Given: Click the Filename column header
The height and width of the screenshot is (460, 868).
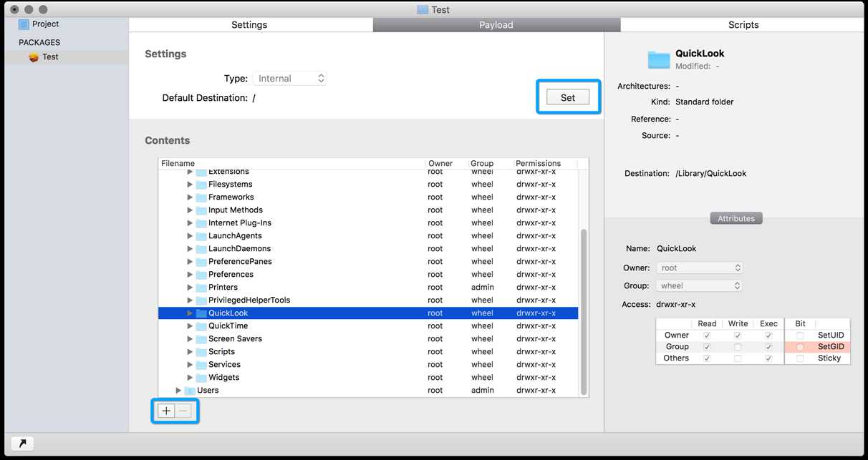Looking at the screenshot, I should click(291, 164).
